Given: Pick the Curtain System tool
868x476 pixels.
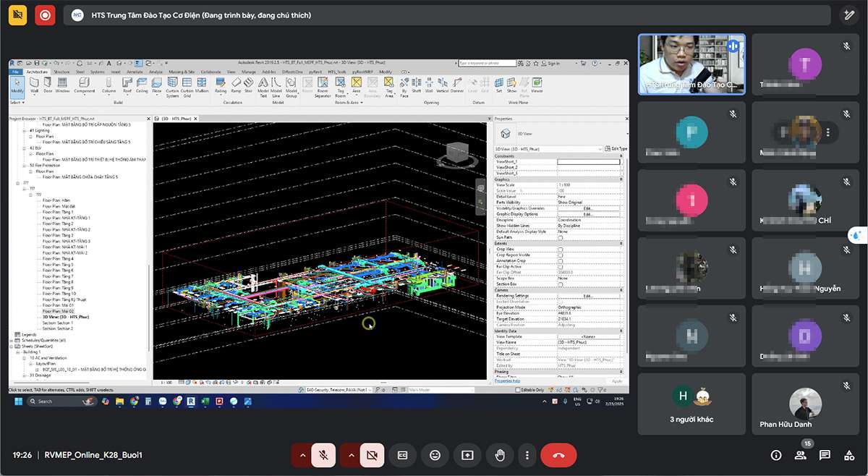Looking at the screenshot, I should click(x=172, y=87).
